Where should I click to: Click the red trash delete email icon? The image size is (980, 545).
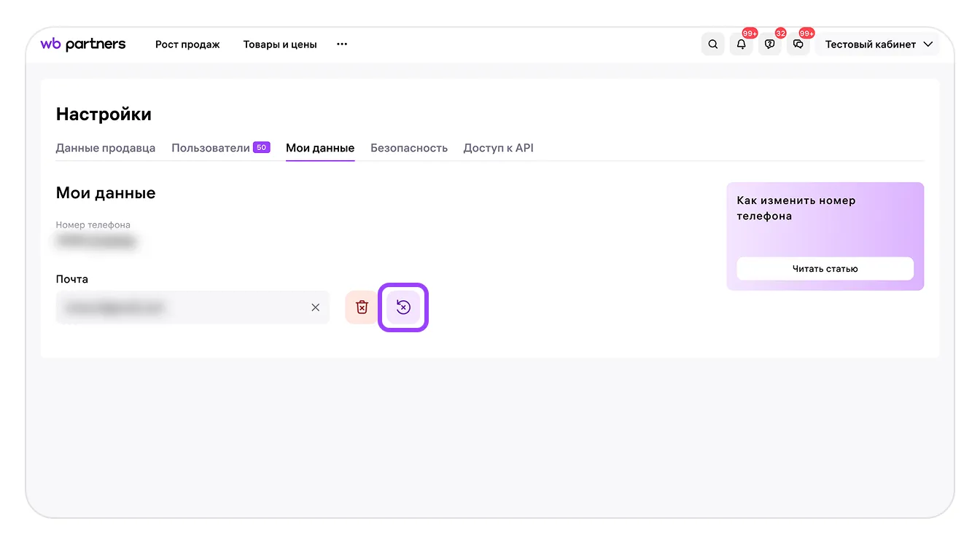[362, 307]
